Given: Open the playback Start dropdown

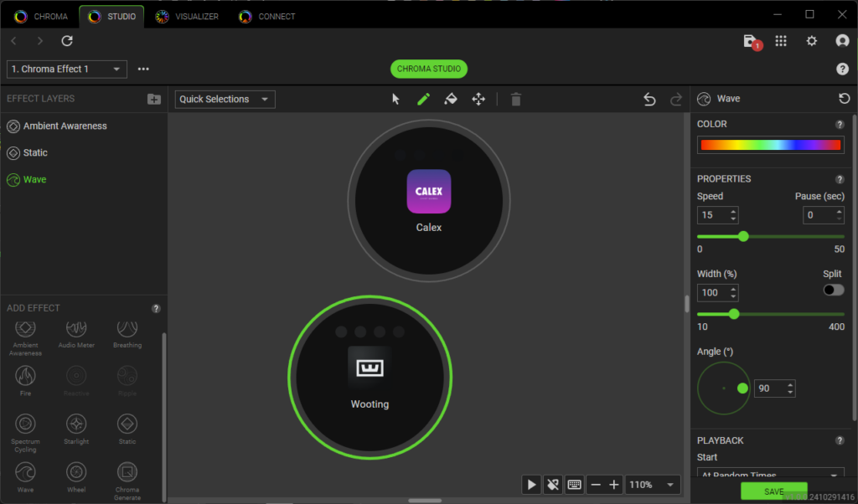Looking at the screenshot, I should coord(771,475).
